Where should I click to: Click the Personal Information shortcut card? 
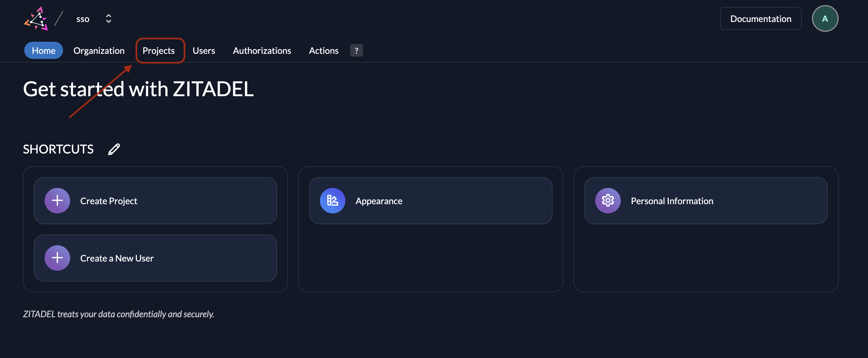[x=706, y=200]
